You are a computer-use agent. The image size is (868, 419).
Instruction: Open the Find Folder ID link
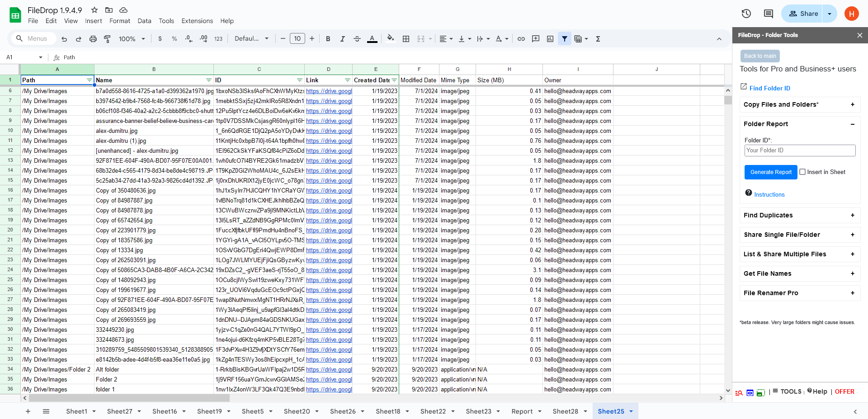(x=770, y=88)
